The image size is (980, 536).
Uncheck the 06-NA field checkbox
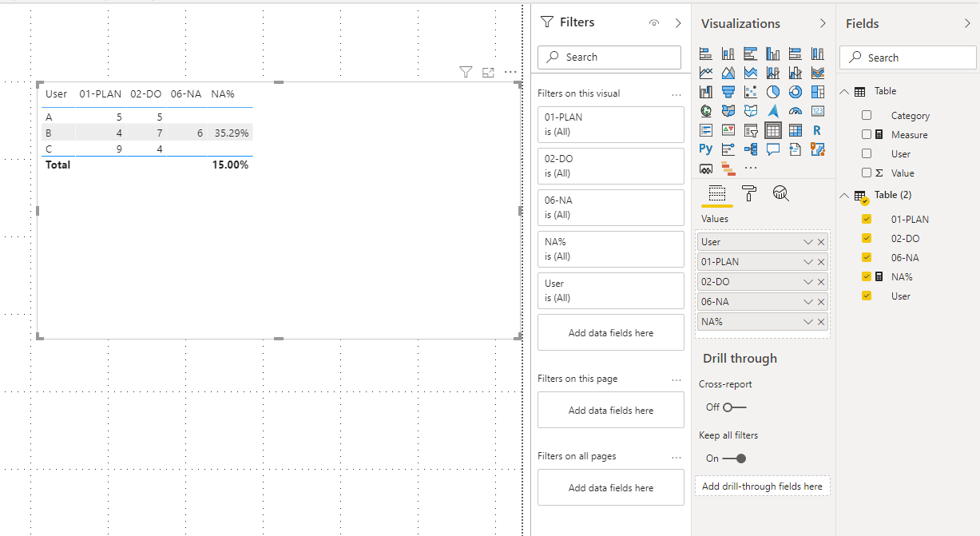pyautogui.click(x=867, y=257)
